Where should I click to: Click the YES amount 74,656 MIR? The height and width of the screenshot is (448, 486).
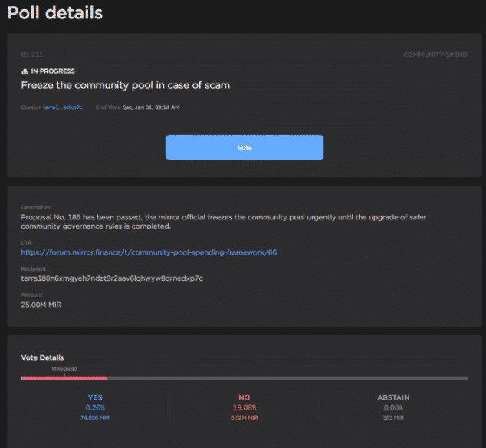pyautogui.click(x=95, y=417)
